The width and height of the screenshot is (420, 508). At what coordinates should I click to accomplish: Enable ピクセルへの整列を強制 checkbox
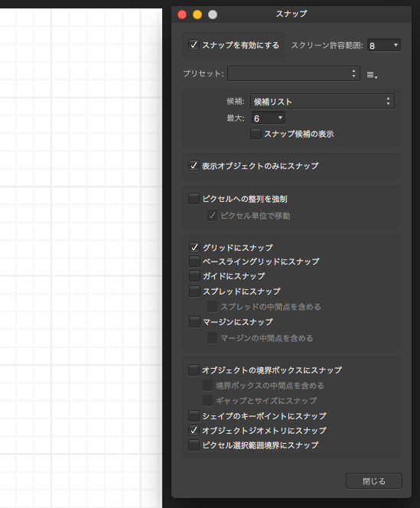(194, 199)
